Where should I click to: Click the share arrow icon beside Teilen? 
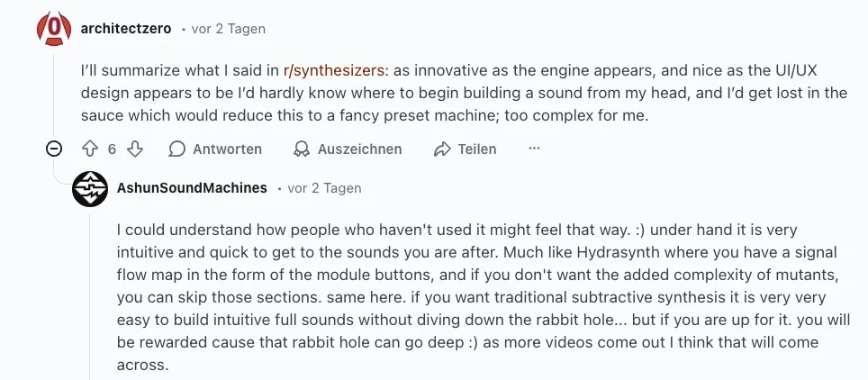(441, 149)
